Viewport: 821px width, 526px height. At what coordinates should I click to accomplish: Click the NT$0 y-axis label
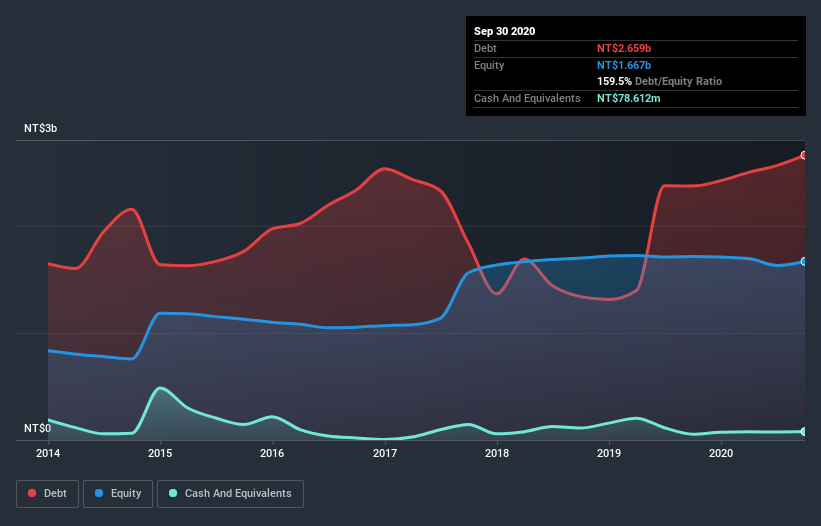pyautogui.click(x=37, y=428)
